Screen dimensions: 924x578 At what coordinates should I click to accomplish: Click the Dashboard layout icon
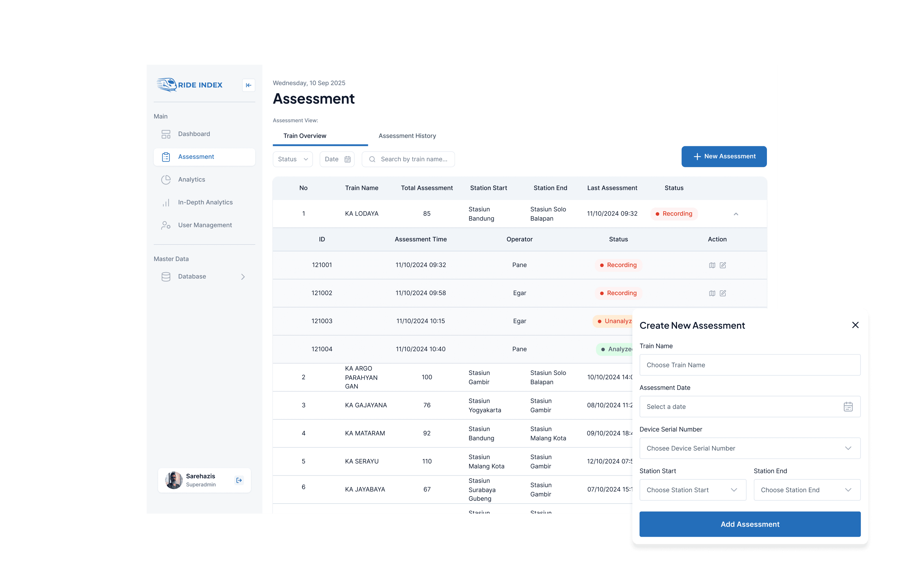(x=166, y=134)
